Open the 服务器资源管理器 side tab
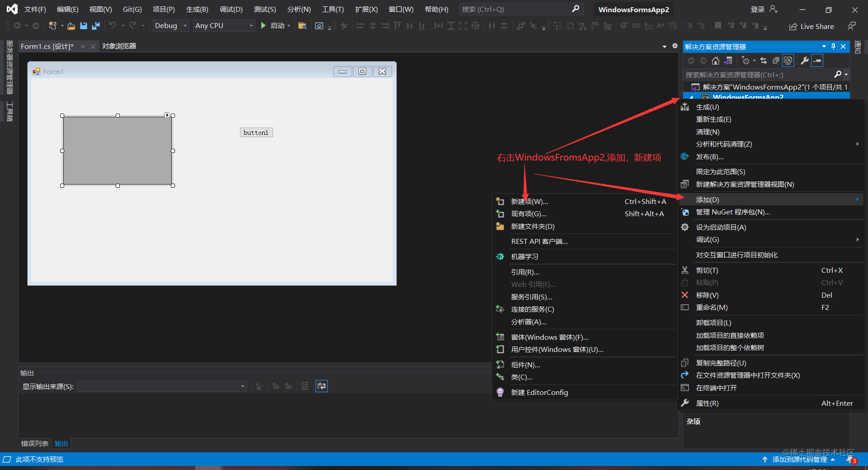The image size is (868, 470). [9, 67]
